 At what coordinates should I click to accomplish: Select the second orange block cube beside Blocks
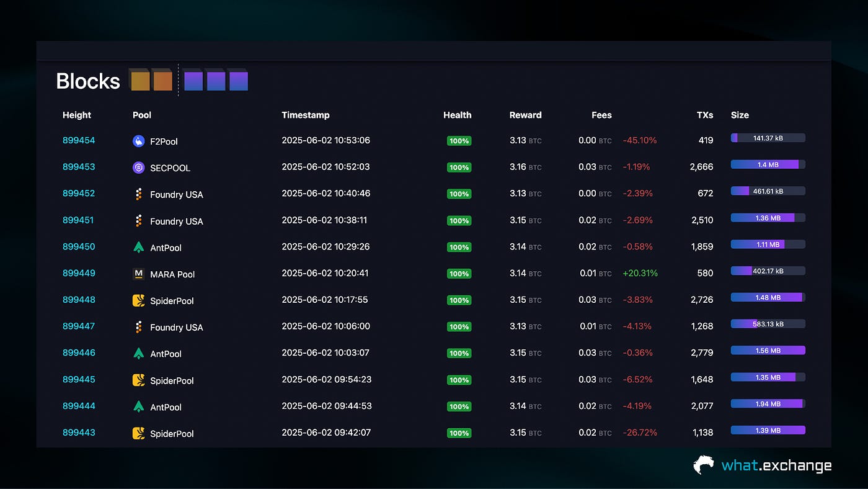click(x=162, y=80)
